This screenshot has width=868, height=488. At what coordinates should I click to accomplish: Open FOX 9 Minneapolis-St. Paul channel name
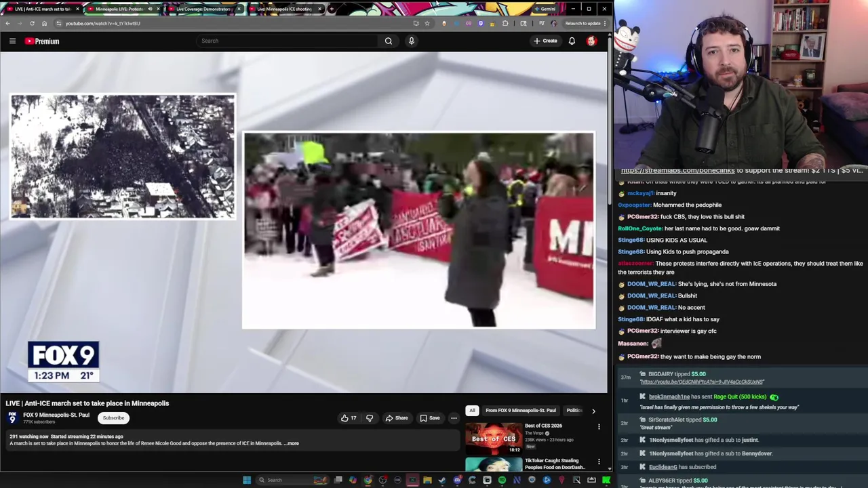[56, 415]
